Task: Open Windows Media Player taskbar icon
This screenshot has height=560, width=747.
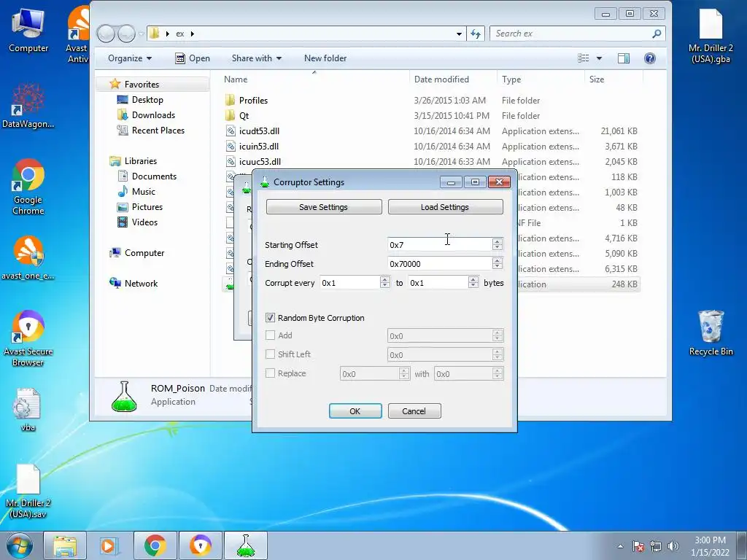Action: [x=109, y=545]
